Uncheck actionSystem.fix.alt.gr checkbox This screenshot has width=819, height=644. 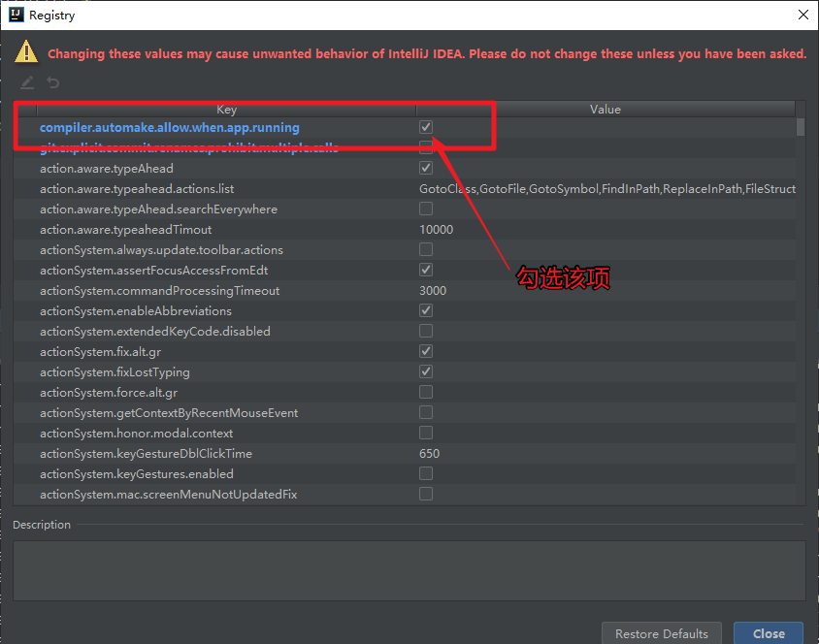[x=426, y=351]
